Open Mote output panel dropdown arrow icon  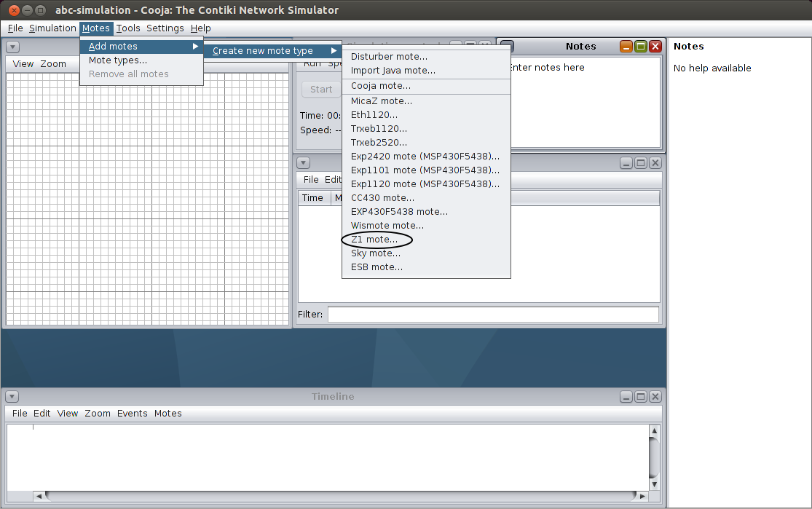coord(304,163)
